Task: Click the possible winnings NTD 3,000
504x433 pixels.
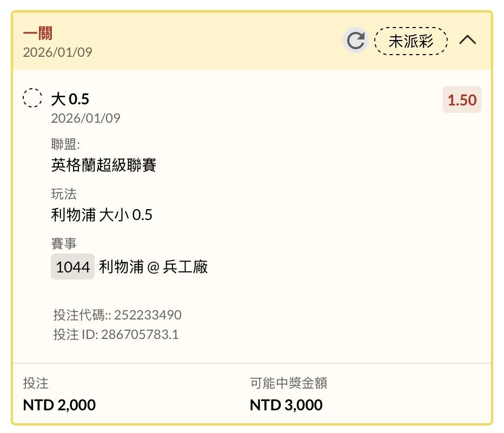Action: pyautogui.click(x=286, y=404)
